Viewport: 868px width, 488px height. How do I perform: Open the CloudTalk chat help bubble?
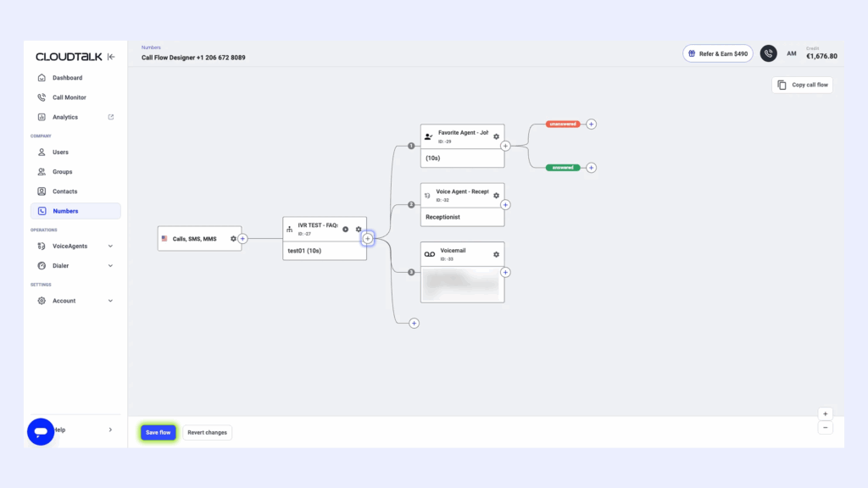[x=40, y=431]
